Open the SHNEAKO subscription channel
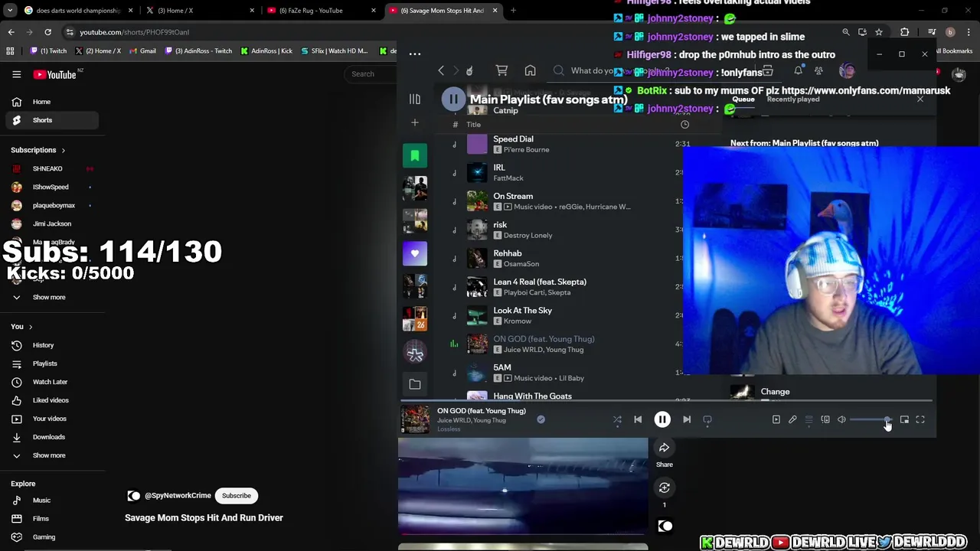980x551 pixels. point(47,168)
